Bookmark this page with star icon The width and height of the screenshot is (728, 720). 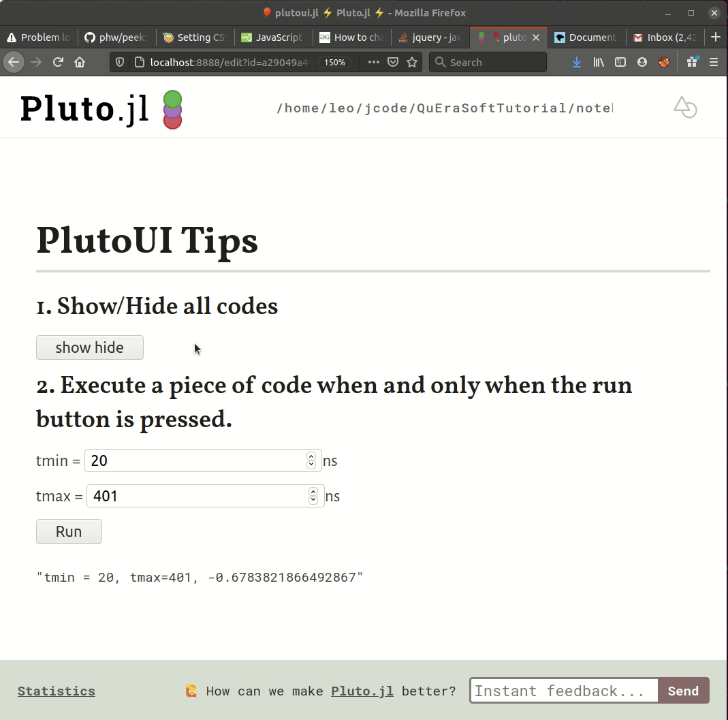coord(412,62)
